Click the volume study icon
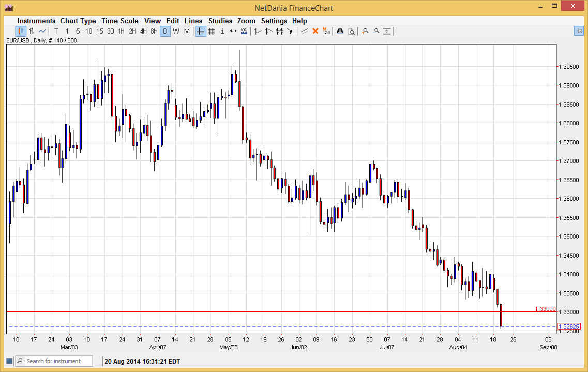588x372 pixels. click(x=244, y=31)
